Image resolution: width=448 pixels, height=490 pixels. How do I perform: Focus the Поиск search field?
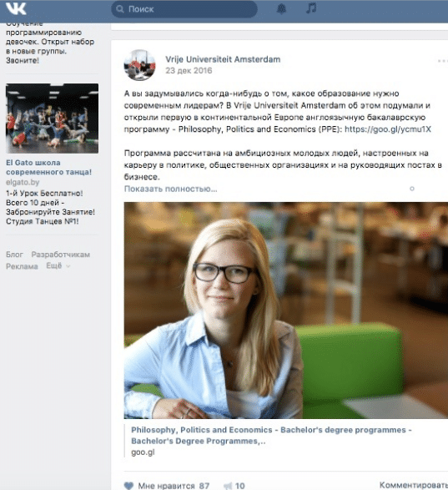coord(184,9)
